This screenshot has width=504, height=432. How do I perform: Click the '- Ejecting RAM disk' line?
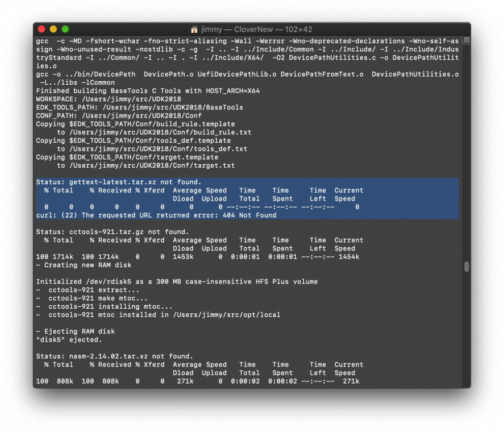[x=75, y=332]
